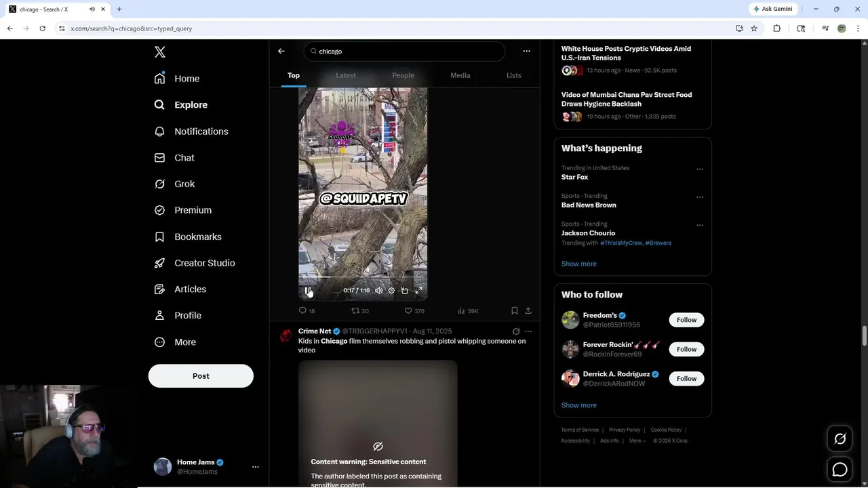Open Grok from the sidebar

tap(174, 184)
